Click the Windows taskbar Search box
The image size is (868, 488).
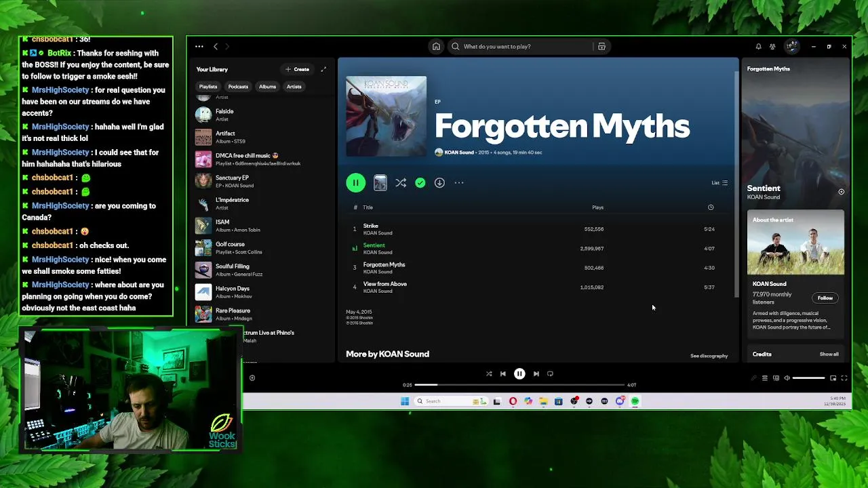coord(450,401)
